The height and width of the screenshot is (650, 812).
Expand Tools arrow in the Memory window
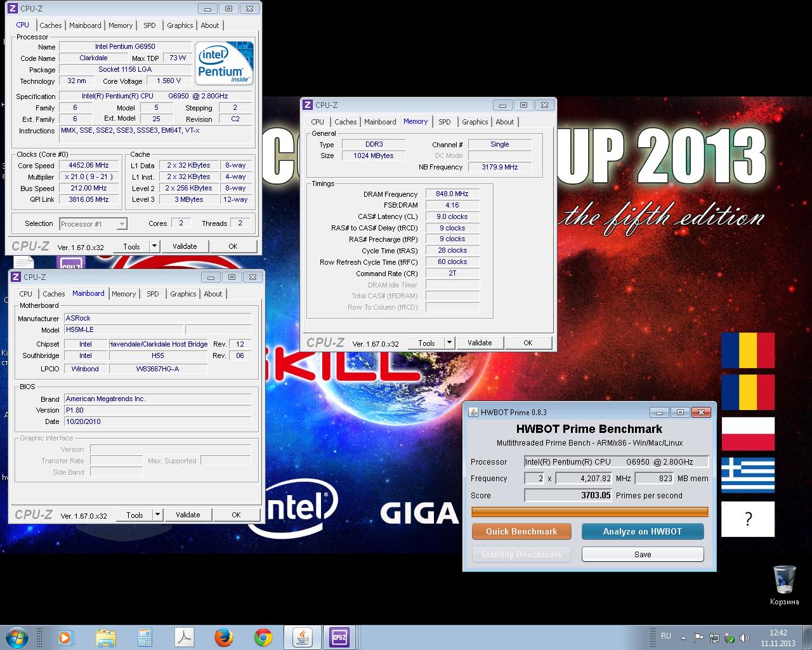[449, 343]
